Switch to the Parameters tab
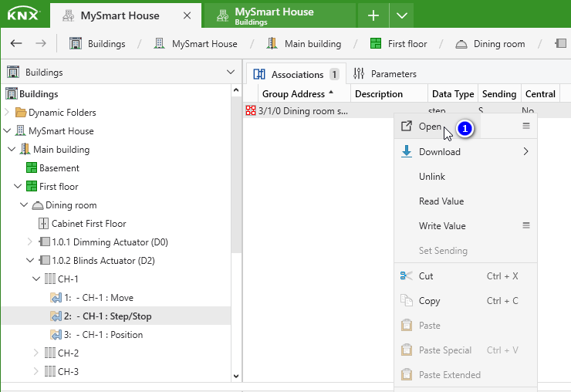This screenshot has width=571, height=392. click(x=385, y=74)
